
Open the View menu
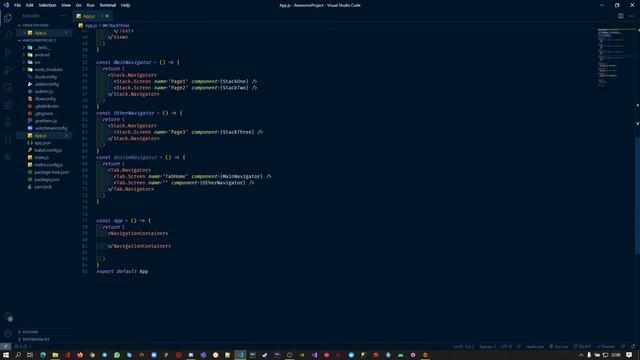[x=66, y=5]
